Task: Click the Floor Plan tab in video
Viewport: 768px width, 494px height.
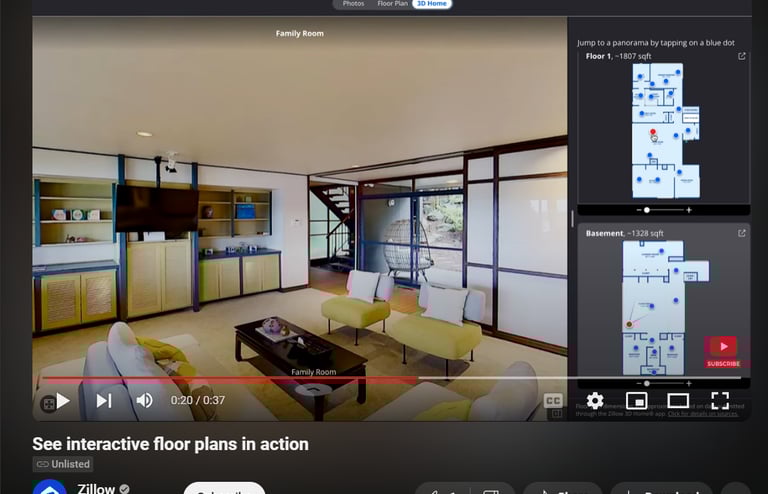Action: click(392, 3)
